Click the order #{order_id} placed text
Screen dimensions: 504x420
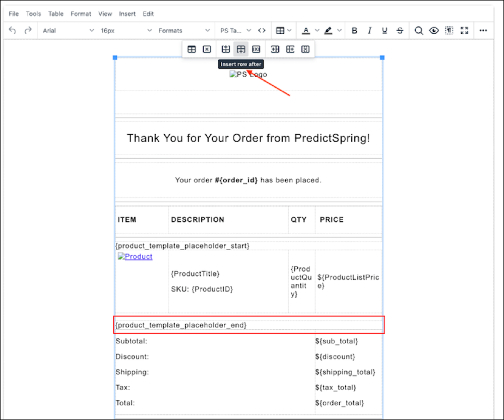tap(248, 180)
